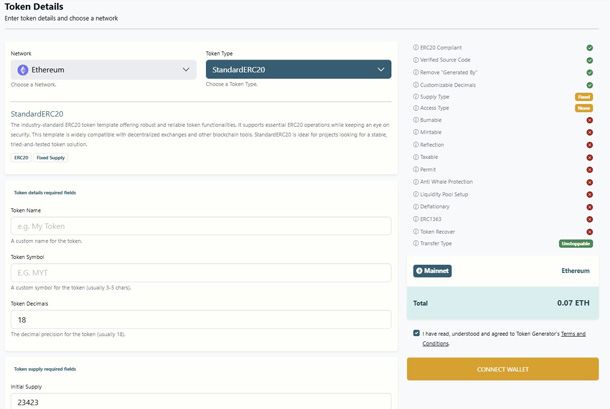This screenshot has width=610, height=409.
Task: Open the Terms and Conditions link
Action: point(573,334)
